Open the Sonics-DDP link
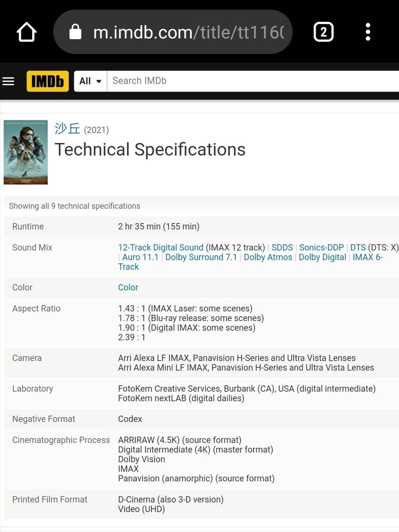The height and width of the screenshot is (532, 399). tap(321, 248)
